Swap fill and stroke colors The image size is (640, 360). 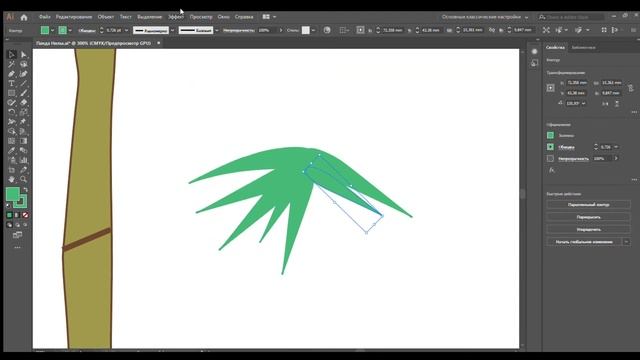pyautogui.click(x=25, y=190)
